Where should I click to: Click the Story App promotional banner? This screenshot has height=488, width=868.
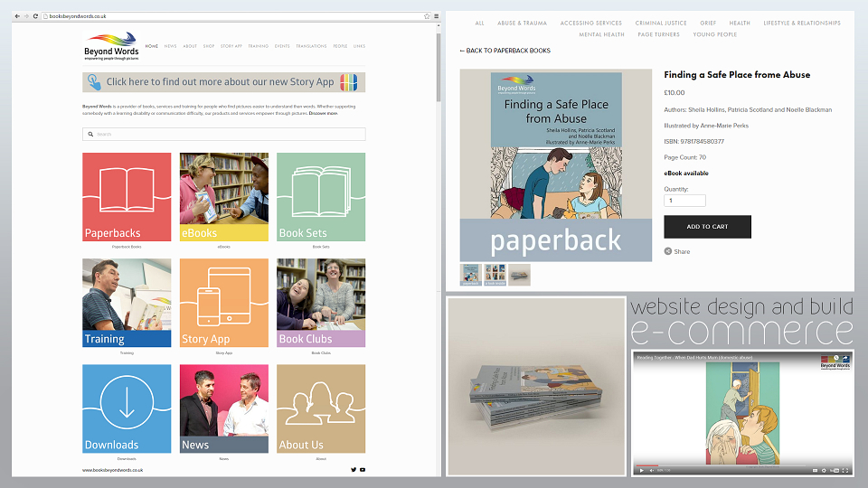coord(223,82)
